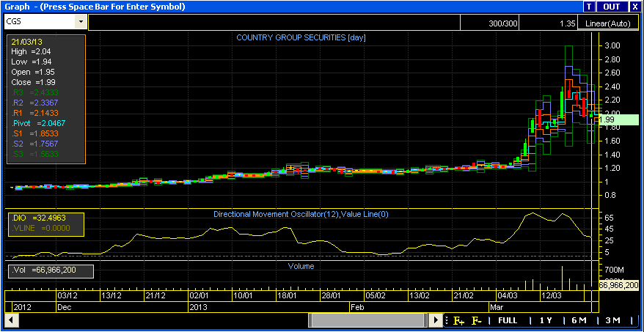
Task: Click the 02/01 date on time axis
Action: click(x=200, y=295)
